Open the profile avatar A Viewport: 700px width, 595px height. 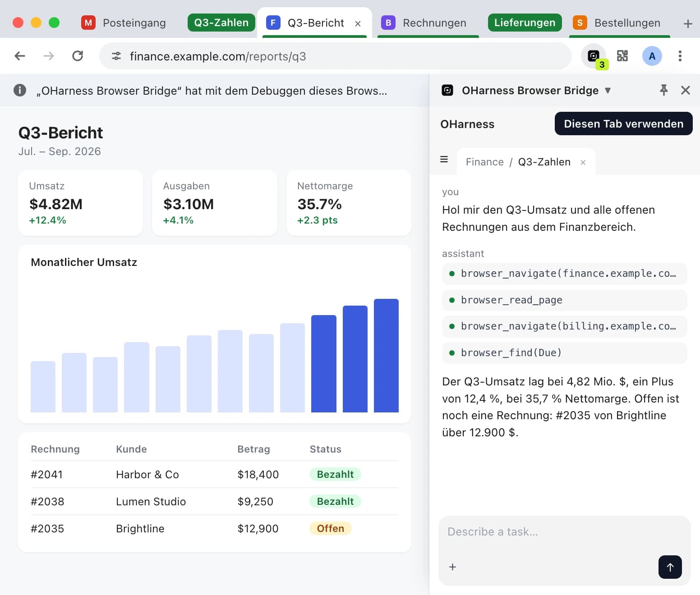point(652,56)
